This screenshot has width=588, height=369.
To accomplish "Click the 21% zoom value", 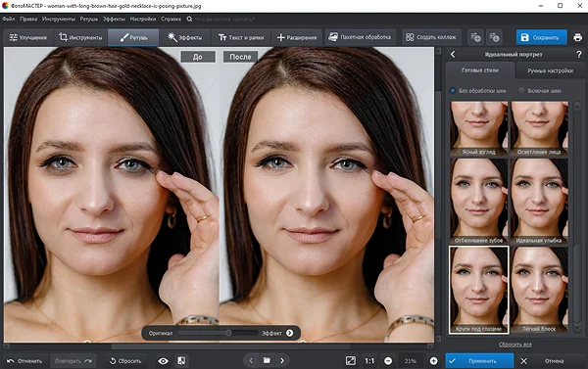I will [411, 361].
